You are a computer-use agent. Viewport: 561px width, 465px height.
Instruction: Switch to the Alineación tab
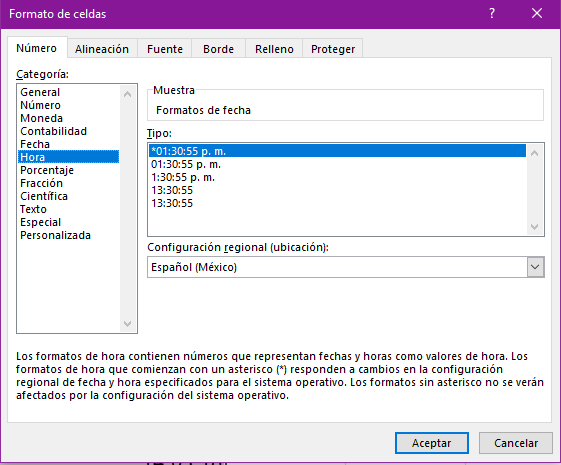click(x=102, y=49)
